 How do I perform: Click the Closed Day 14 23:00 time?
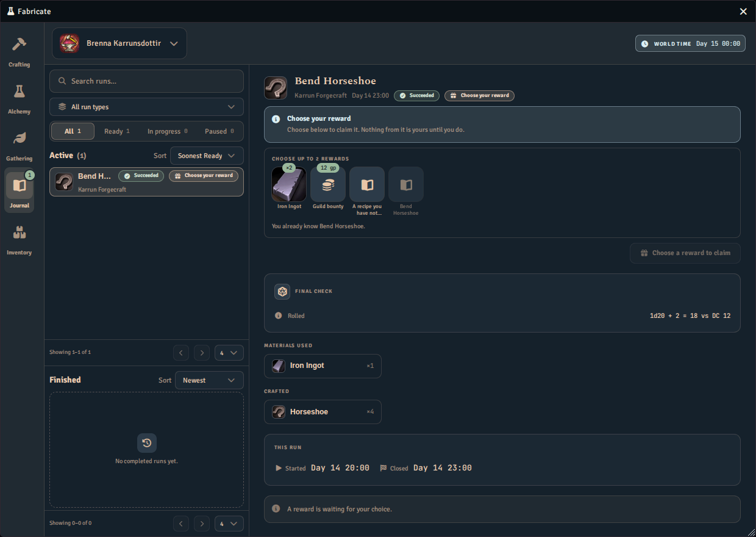(x=443, y=468)
